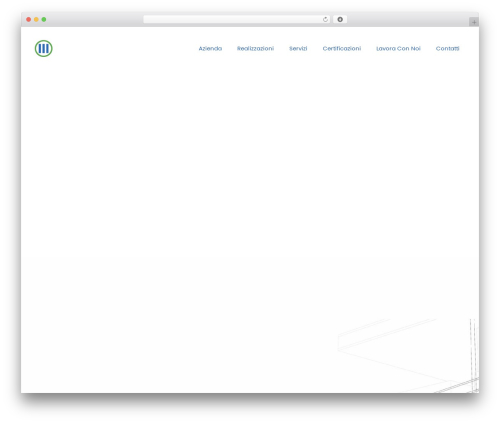Select Servizi in the navigation

pyautogui.click(x=298, y=49)
